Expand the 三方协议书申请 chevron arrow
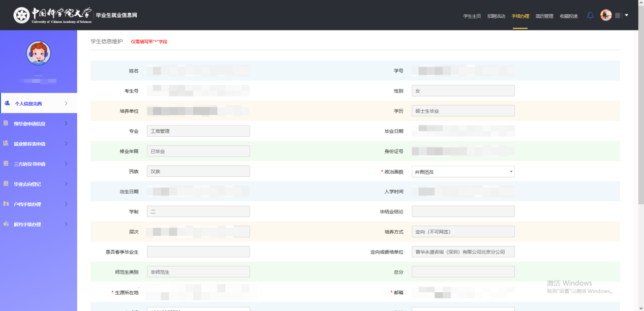The width and height of the screenshot is (644, 311). [x=66, y=164]
